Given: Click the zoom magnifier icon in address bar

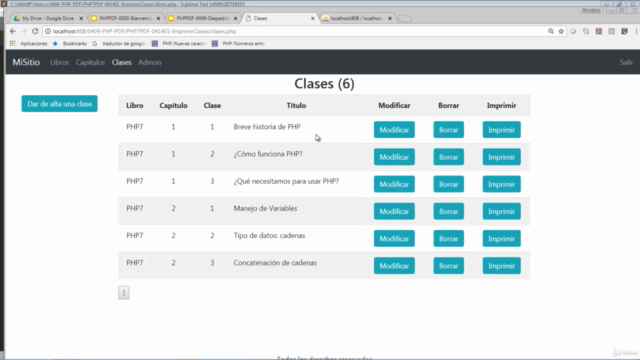Looking at the screenshot, I should [551, 31].
